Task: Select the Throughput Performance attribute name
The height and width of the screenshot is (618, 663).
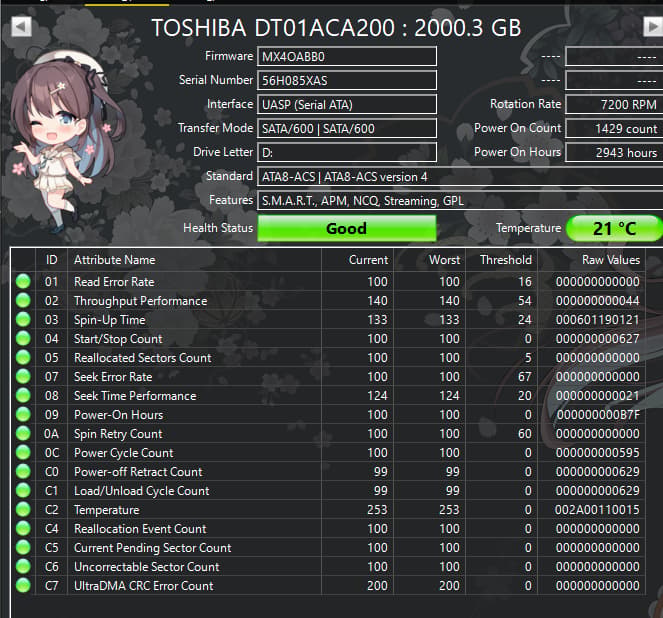Action: [x=141, y=301]
